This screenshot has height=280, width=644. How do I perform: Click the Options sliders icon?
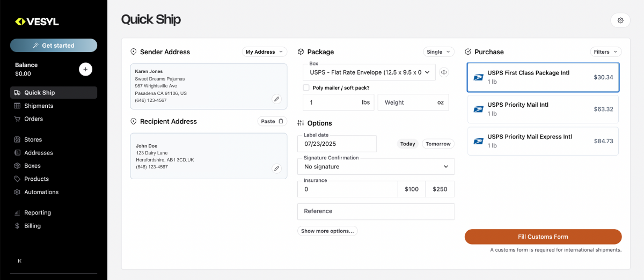pyautogui.click(x=301, y=123)
